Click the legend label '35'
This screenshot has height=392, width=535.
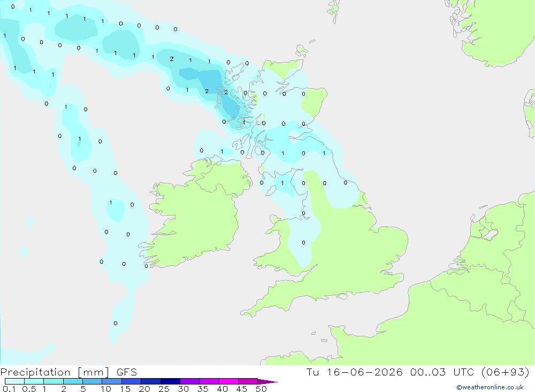[203, 389]
